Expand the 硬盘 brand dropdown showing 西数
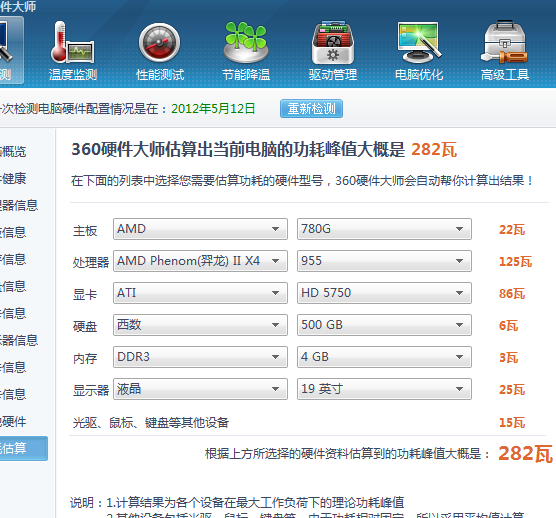Screen dimensions: 556x518 [200, 325]
